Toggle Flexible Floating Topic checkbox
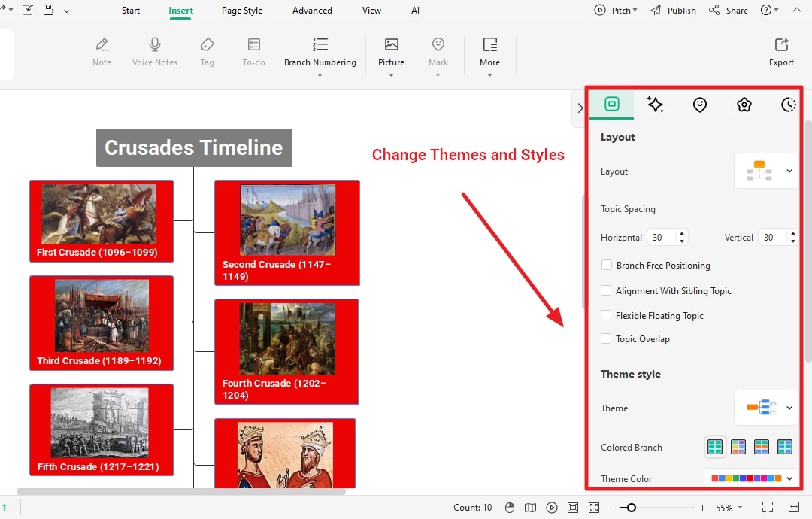Image resolution: width=812 pixels, height=519 pixels. click(x=606, y=315)
